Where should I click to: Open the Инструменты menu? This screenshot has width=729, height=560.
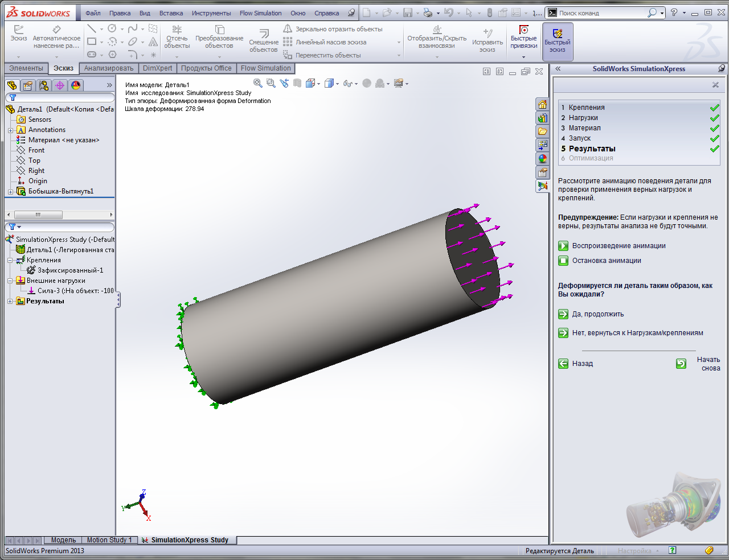[211, 13]
